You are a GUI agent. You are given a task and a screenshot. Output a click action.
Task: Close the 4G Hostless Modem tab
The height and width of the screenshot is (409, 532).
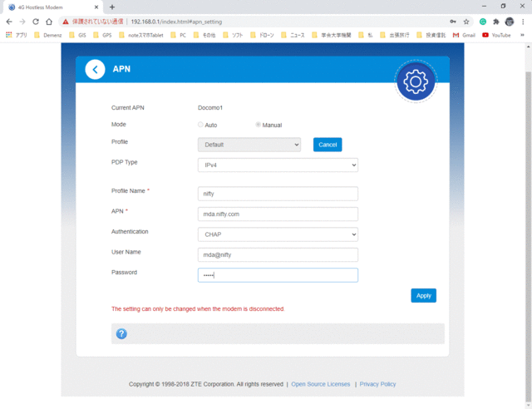pos(96,7)
